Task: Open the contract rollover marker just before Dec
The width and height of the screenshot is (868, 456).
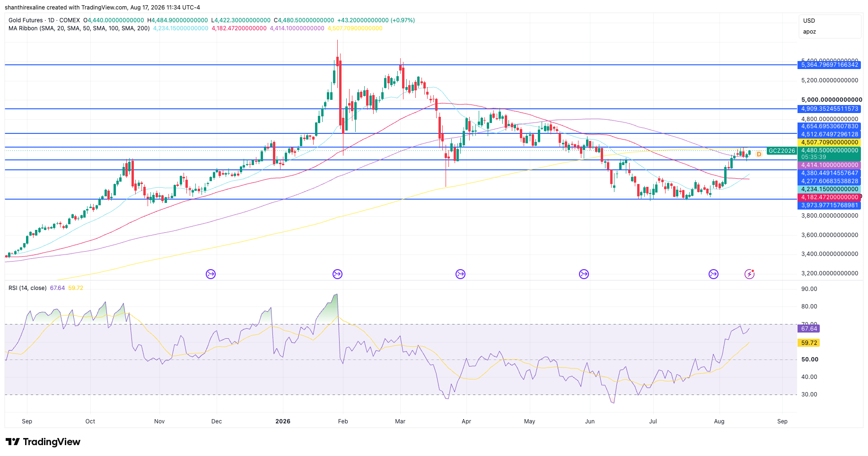Action: coord(211,274)
